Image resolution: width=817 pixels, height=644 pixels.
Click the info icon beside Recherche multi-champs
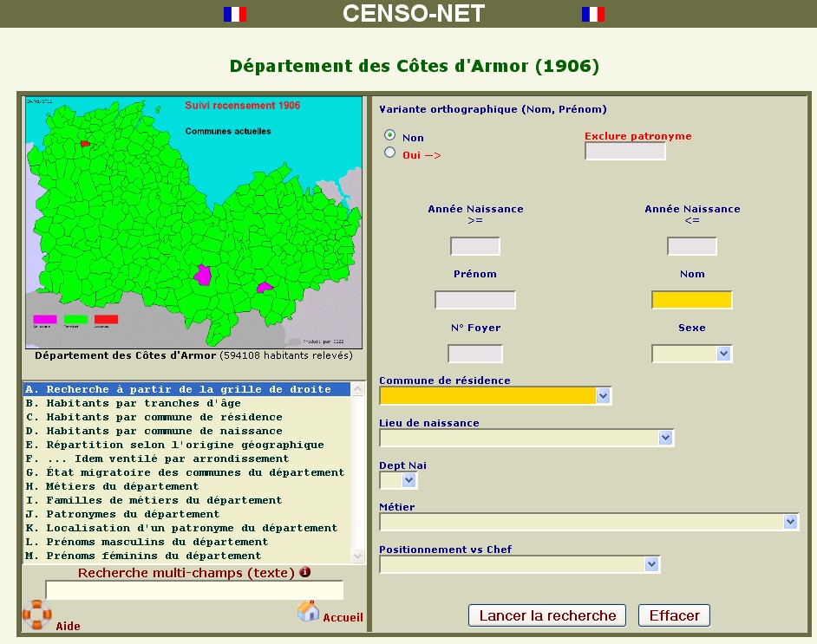tap(304, 572)
